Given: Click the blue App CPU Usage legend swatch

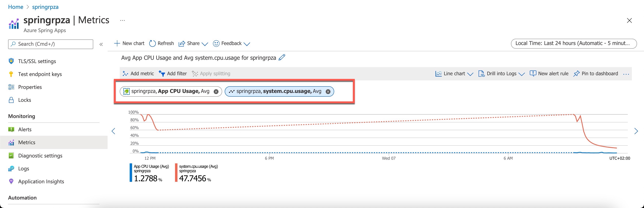Looking at the screenshot, I should point(131,172).
